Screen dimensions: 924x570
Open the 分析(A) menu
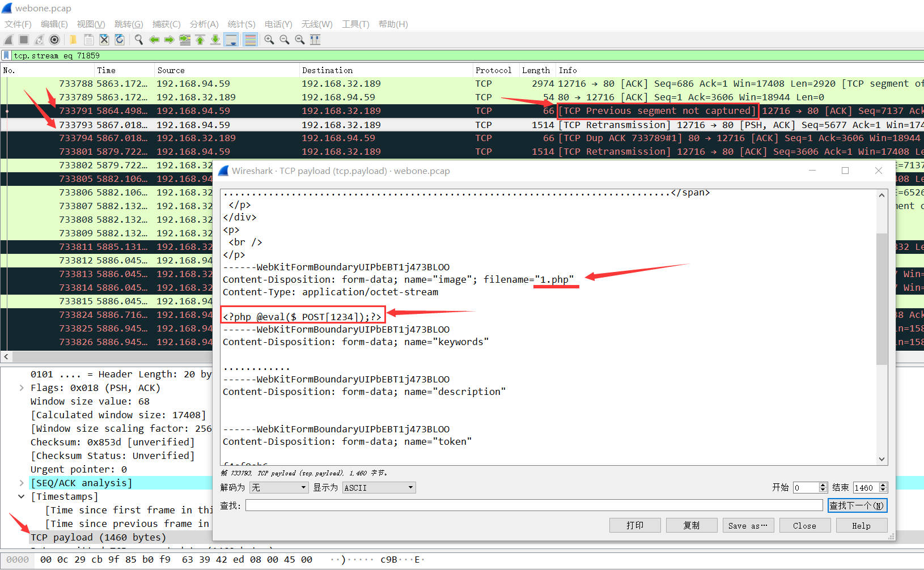pos(204,24)
